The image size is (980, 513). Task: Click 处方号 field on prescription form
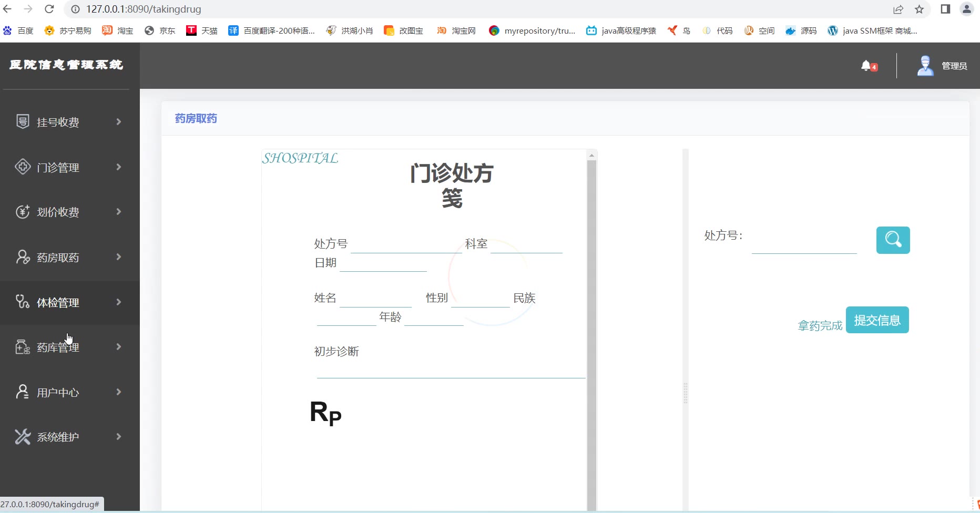click(x=406, y=244)
